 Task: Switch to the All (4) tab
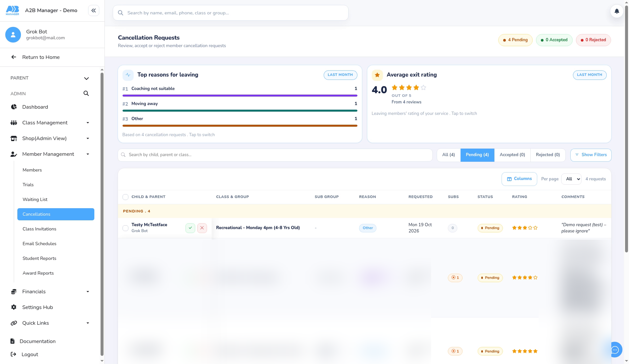point(448,155)
